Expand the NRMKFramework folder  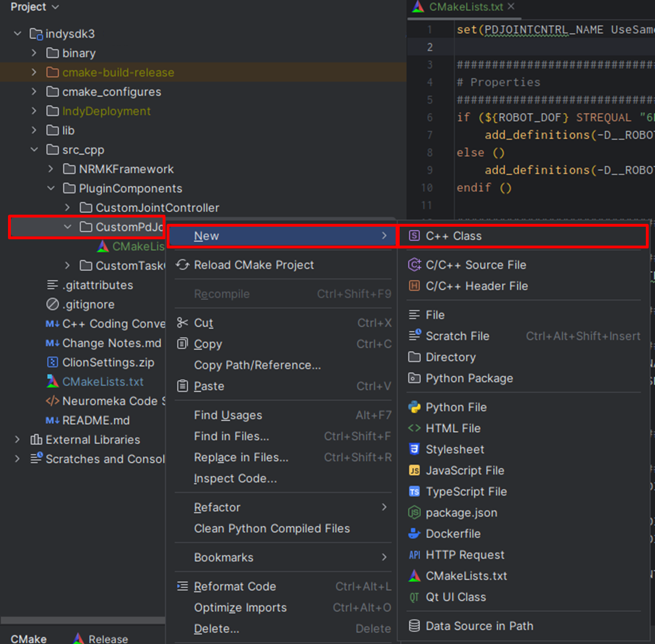[x=51, y=169]
